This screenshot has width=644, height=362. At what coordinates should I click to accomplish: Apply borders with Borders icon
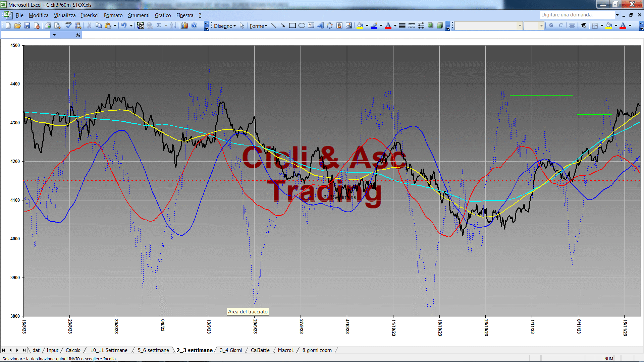coord(595,25)
